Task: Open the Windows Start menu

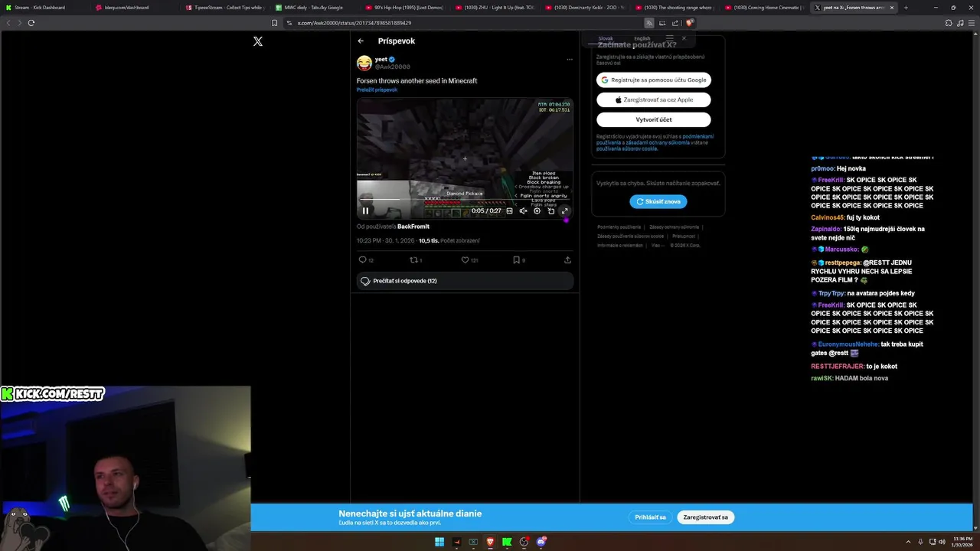Action: pyautogui.click(x=439, y=543)
